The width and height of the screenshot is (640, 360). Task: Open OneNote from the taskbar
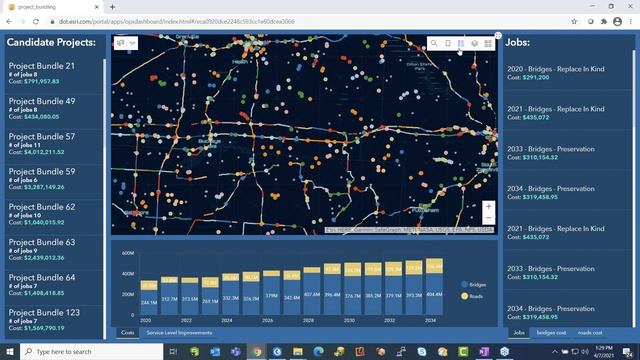tap(484, 351)
